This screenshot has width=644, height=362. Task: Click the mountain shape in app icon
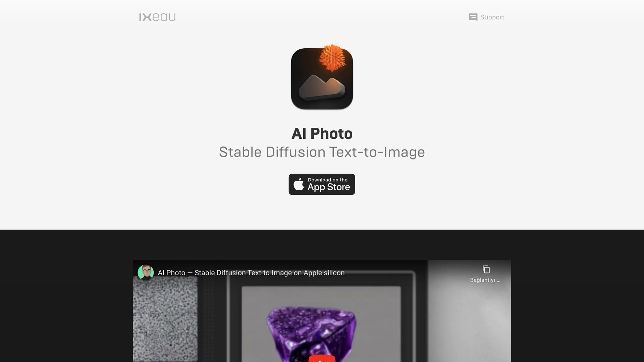click(322, 88)
